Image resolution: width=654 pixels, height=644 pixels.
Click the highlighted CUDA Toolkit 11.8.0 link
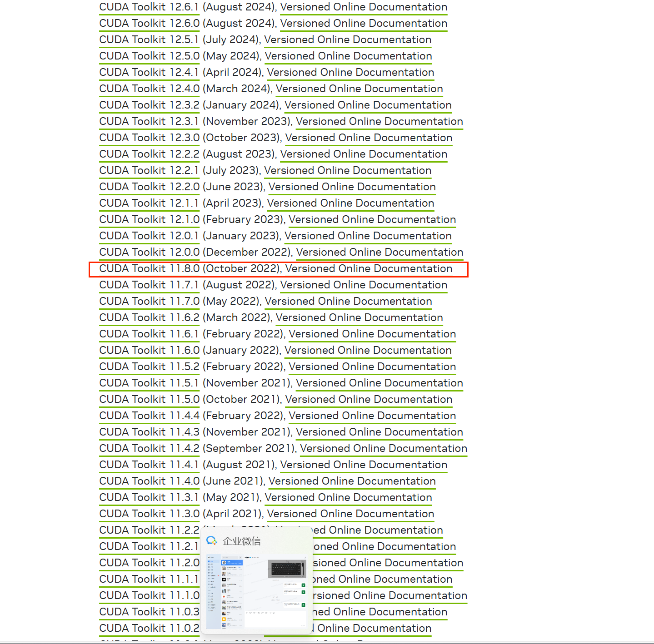149,268
